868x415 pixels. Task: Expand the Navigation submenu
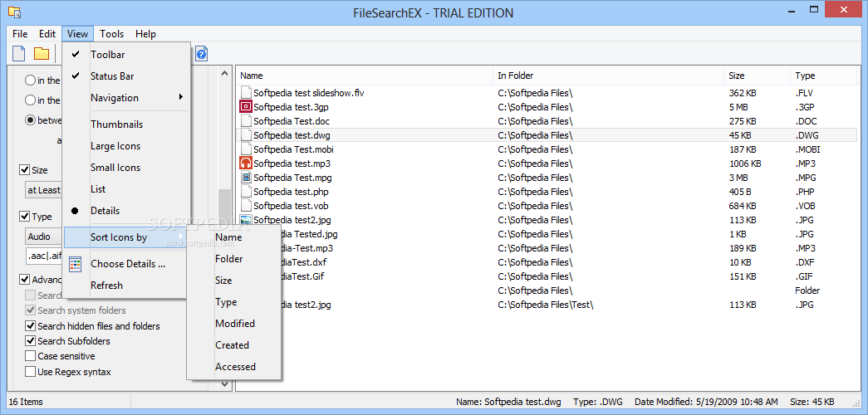pyautogui.click(x=126, y=98)
